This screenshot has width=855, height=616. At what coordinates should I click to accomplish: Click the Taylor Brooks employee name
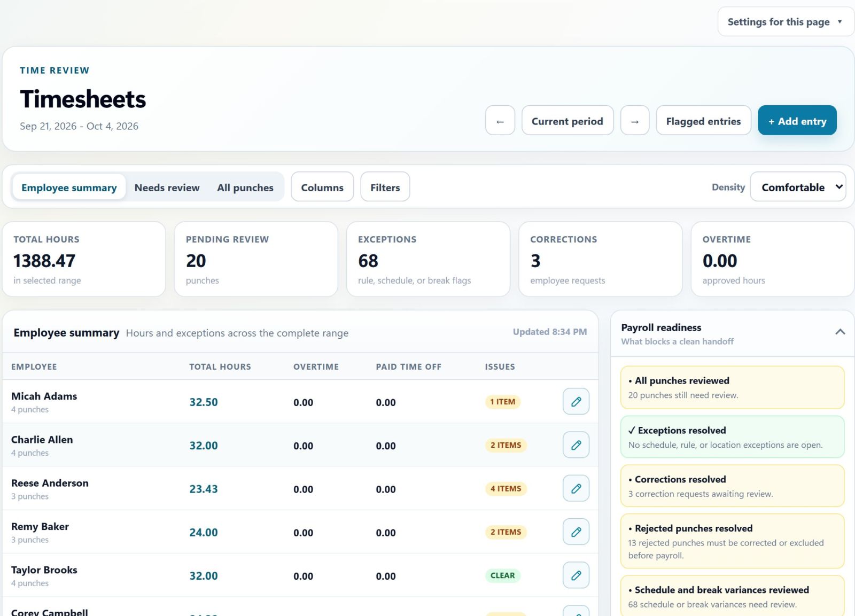coord(44,570)
